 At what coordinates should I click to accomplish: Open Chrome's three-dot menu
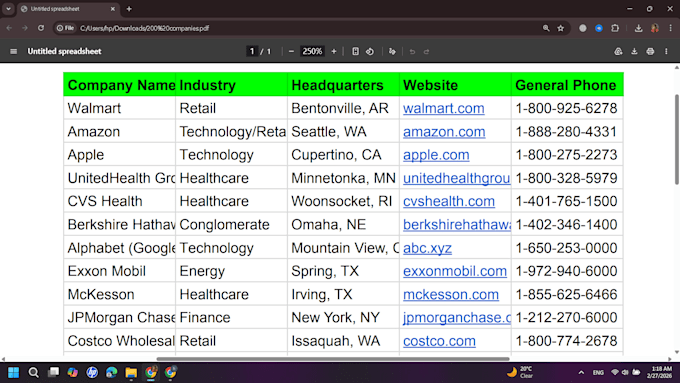[x=670, y=28]
